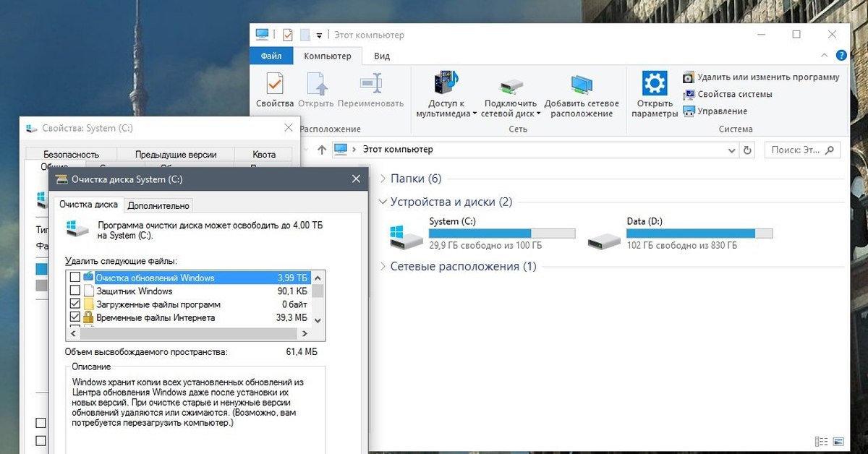
Task: Click the right arrow of the horizontal list scrollbar
Action: [304, 333]
